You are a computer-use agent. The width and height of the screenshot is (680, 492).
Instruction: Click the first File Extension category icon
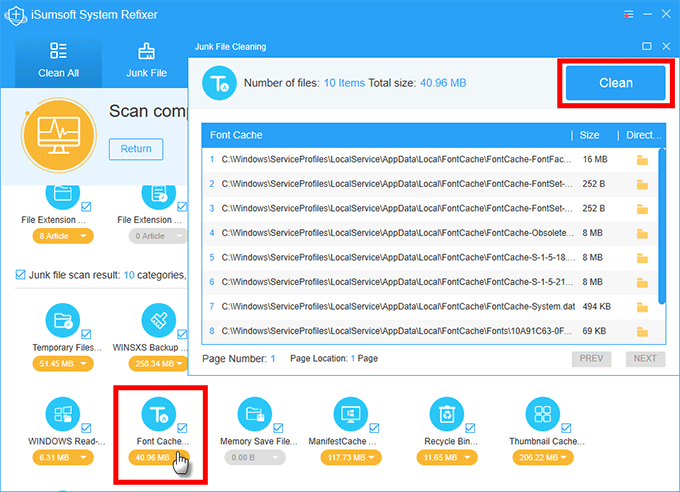(63, 197)
